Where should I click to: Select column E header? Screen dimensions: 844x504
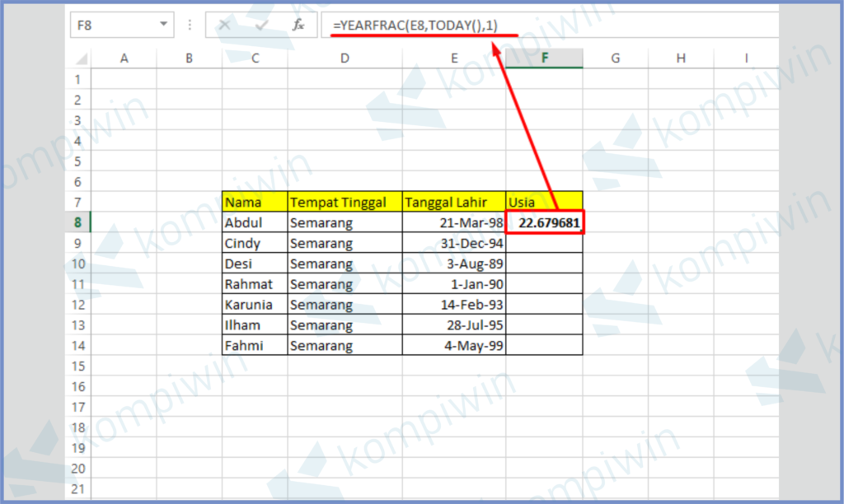tap(453, 58)
